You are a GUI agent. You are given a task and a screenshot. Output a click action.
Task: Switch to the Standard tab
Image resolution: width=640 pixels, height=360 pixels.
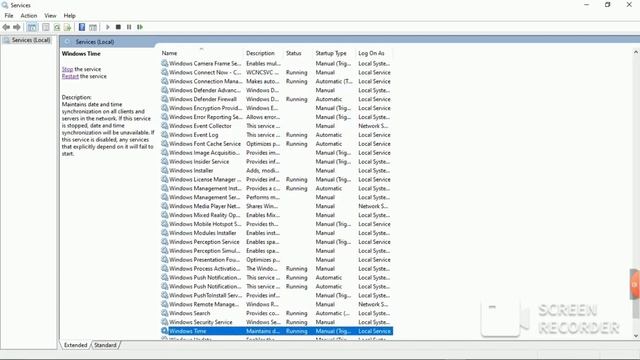105,345
